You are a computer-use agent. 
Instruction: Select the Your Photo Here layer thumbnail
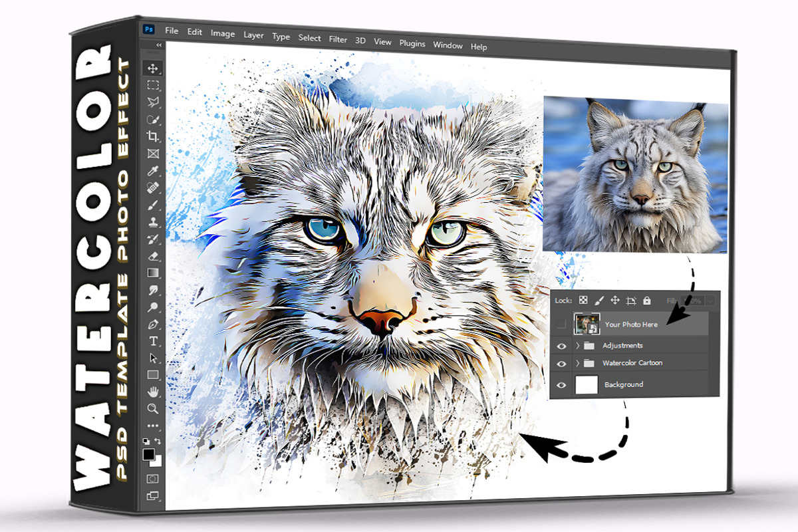click(x=587, y=324)
